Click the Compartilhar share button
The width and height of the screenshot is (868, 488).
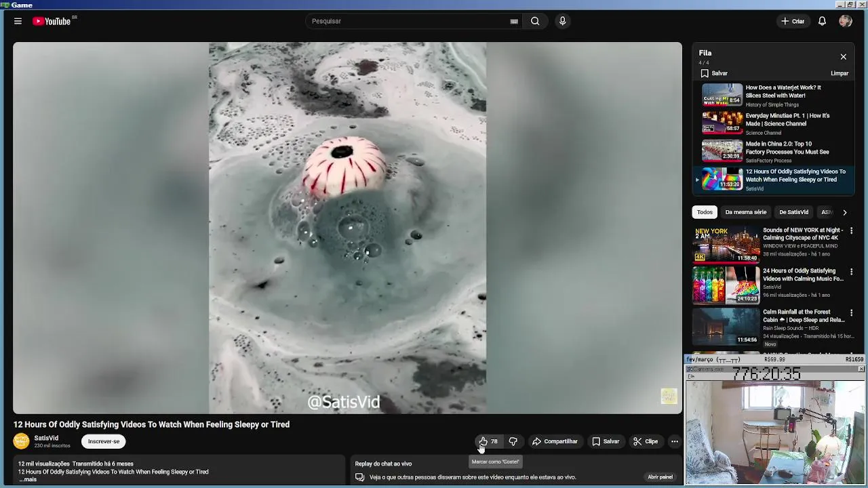(x=555, y=441)
